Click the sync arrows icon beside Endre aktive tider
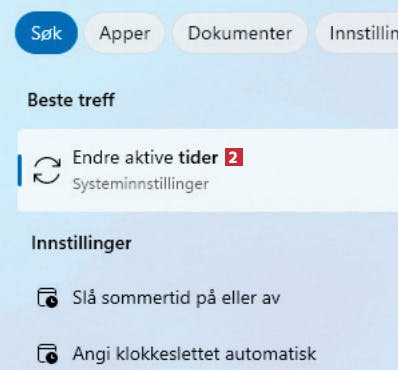This screenshot has height=370, width=398. 47,170
